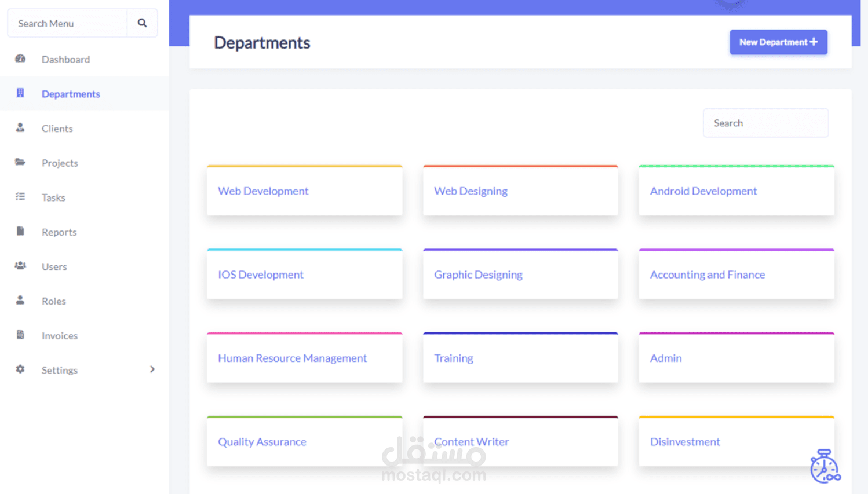The height and width of the screenshot is (494, 868).
Task: Select Departments in the sidebar
Action: 71,94
